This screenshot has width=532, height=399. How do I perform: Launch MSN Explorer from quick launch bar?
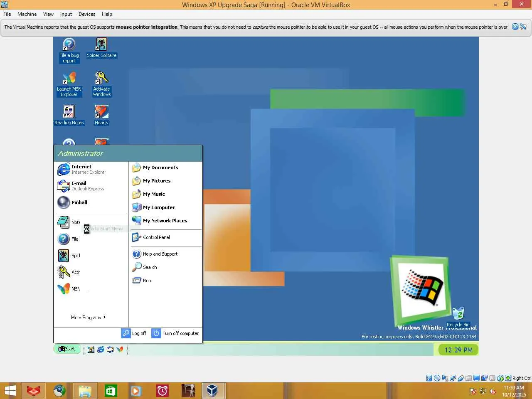[x=120, y=350]
